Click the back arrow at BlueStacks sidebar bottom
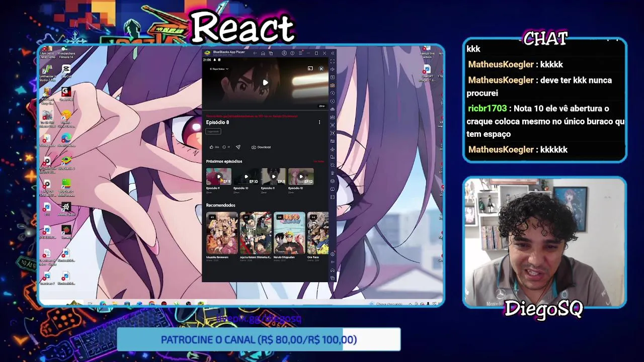The height and width of the screenshot is (362, 644). [x=333, y=262]
